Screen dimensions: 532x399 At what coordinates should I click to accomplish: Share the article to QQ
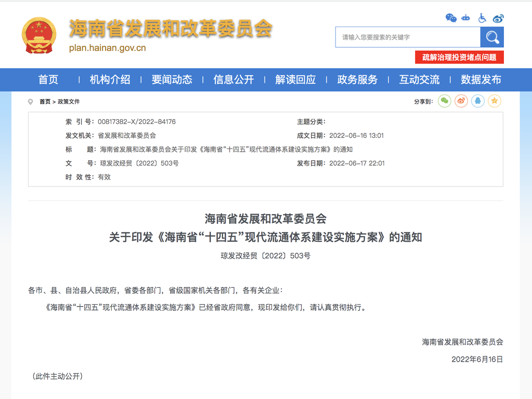(x=477, y=100)
